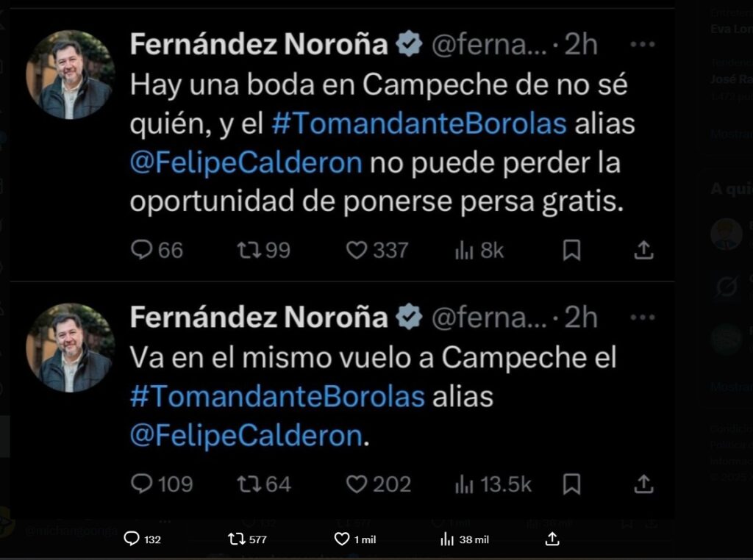Open more options on second tweet

coord(643,318)
